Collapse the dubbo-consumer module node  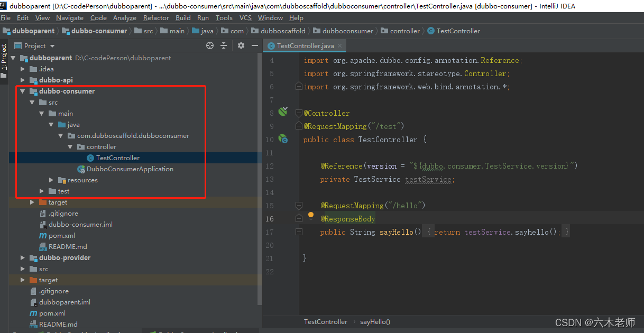[23, 91]
